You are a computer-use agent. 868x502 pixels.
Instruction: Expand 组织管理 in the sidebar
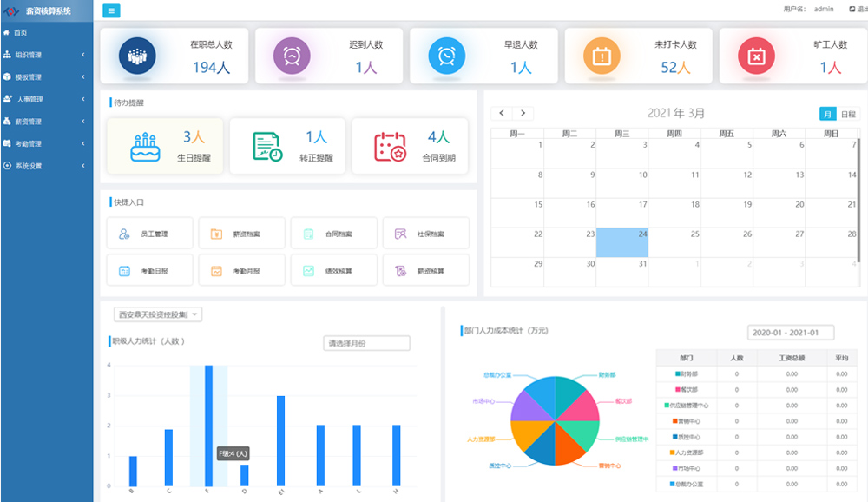[46, 55]
